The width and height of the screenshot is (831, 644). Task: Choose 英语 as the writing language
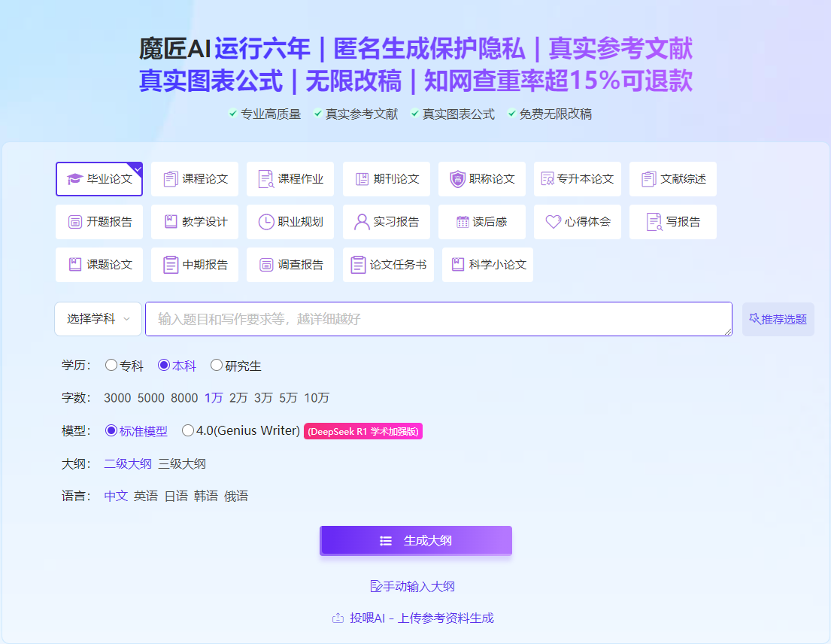coord(146,496)
